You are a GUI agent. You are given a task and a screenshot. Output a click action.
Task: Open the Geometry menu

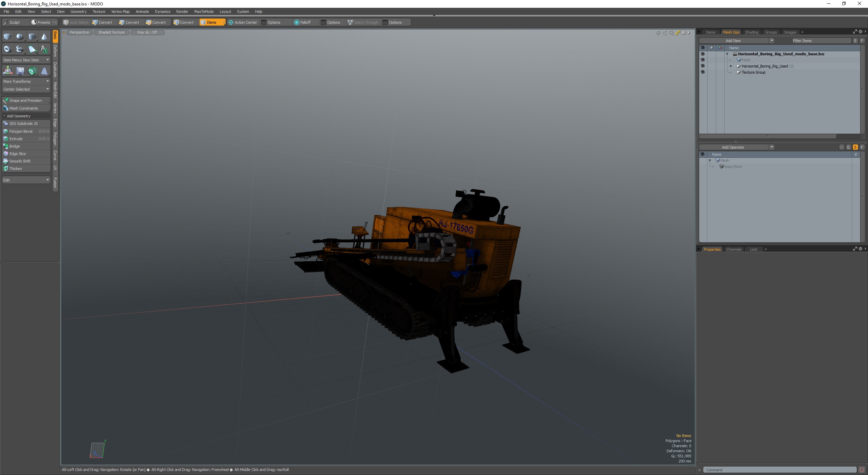point(78,12)
